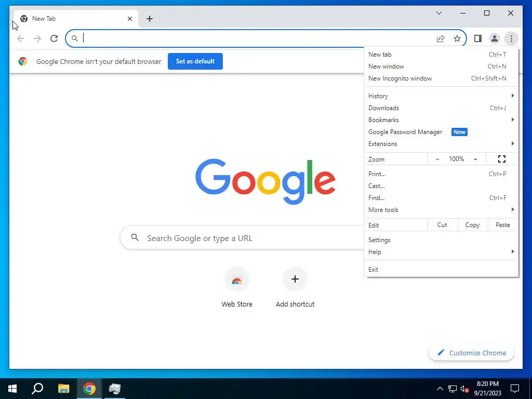Decrease zoom with minus button
532x399 pixels.
437,159
